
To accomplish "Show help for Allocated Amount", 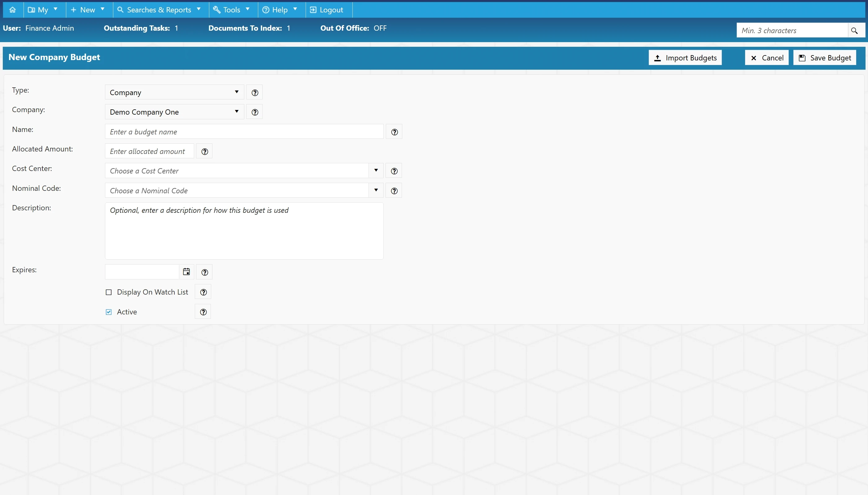I will coord(204,151).
